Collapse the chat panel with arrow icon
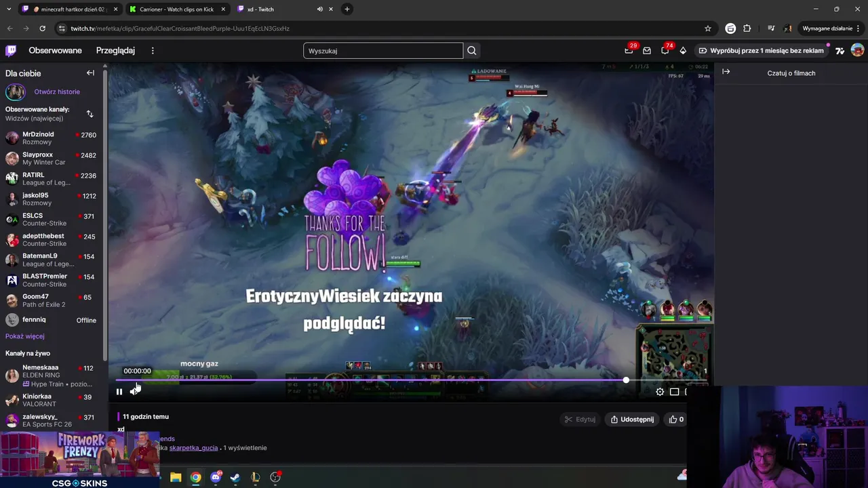 pyautogui.click(x=726, y=72)
